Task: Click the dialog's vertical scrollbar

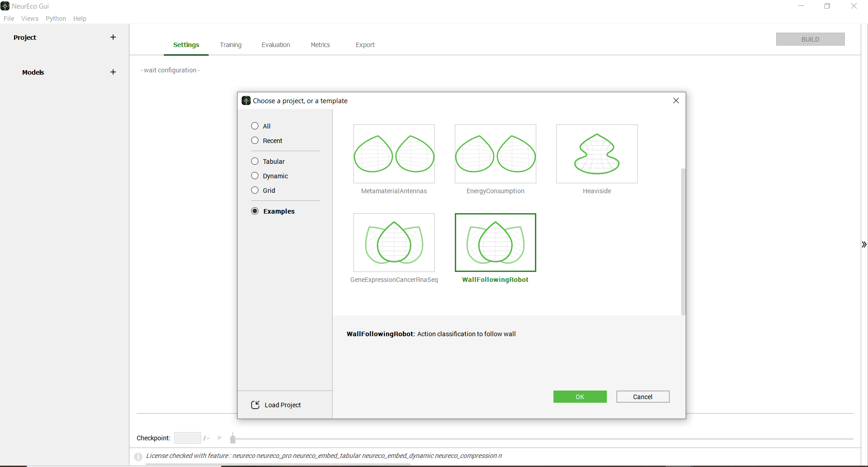Action: [x=683, y=242]
